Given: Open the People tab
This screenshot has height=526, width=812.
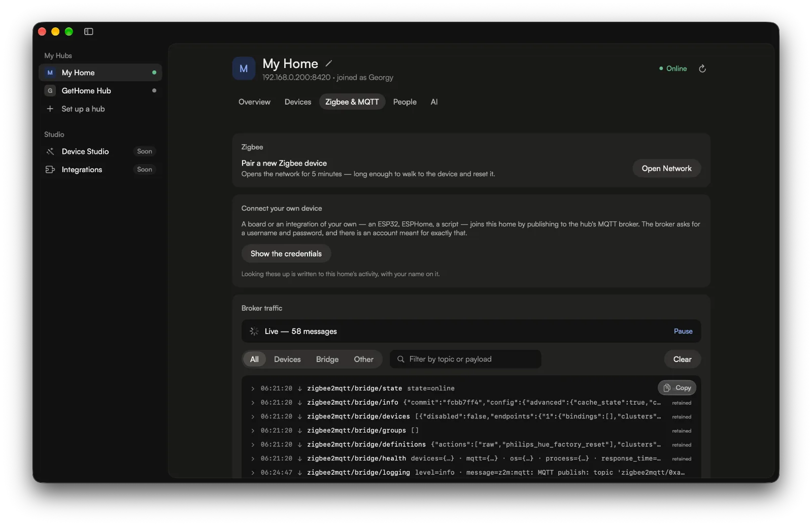Looking at the screenshot, I should tap(405, 102).
